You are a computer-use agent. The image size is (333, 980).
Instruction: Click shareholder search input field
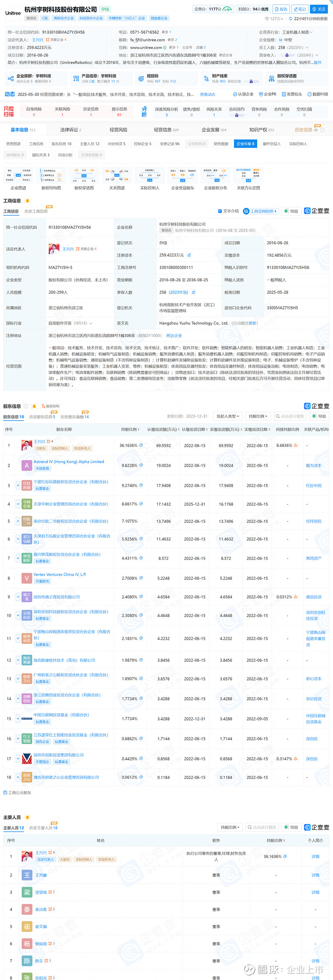[291, 416]
